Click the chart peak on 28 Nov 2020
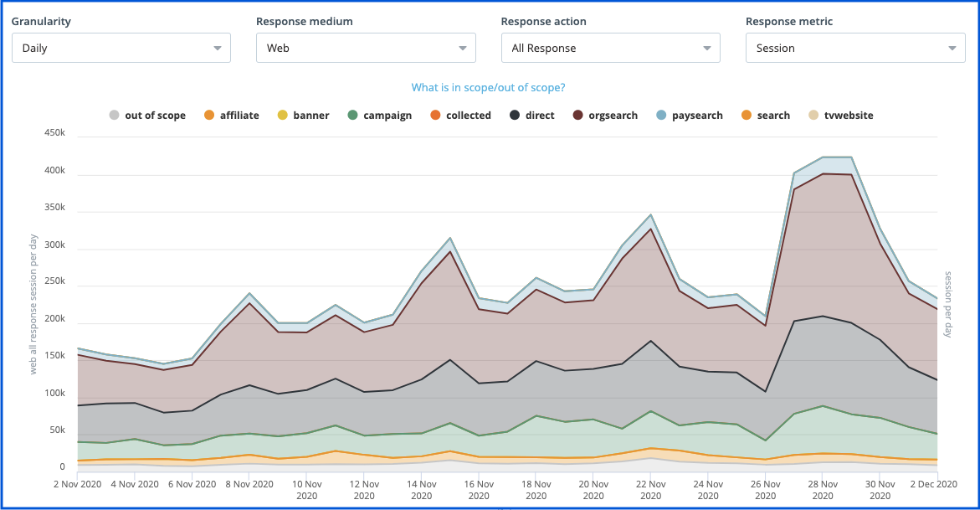 [823, 157]
